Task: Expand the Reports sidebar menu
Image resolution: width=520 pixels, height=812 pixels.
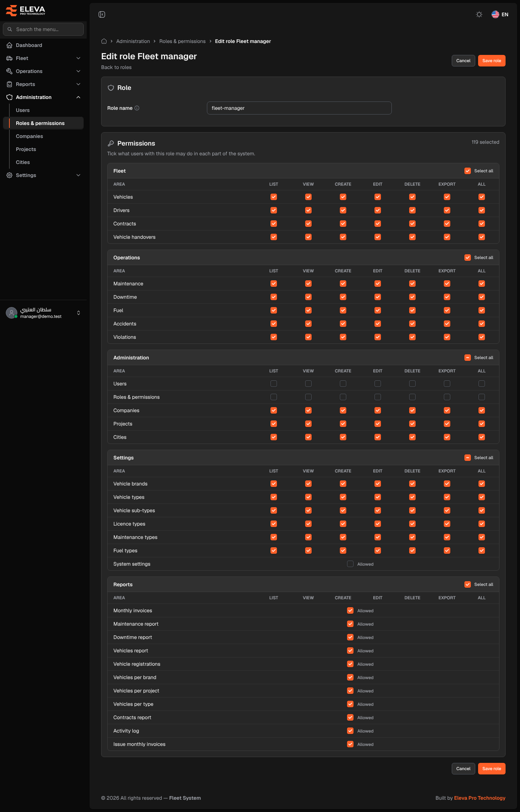Action: click(43, 84)
